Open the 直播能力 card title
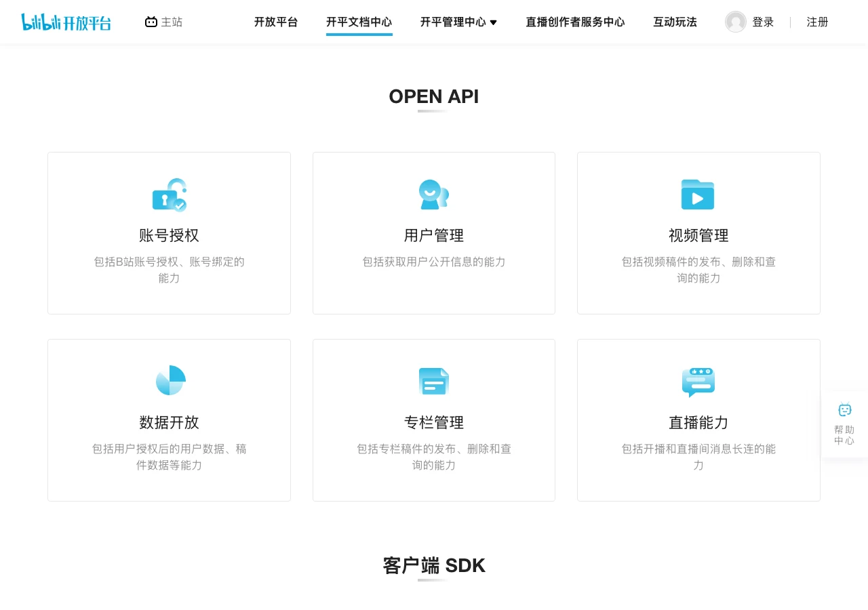This screenshot has height=610, width=868. 698,422
